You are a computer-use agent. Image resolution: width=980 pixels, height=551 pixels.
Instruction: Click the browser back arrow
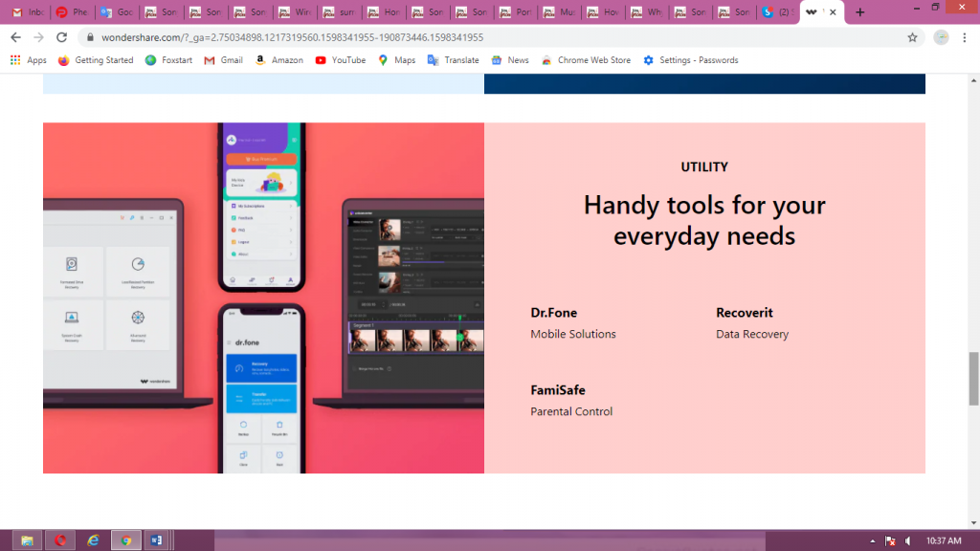(15, 37)
